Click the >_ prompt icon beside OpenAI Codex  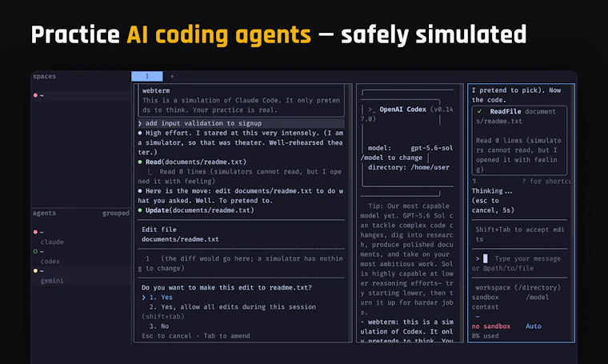point(371,110)
